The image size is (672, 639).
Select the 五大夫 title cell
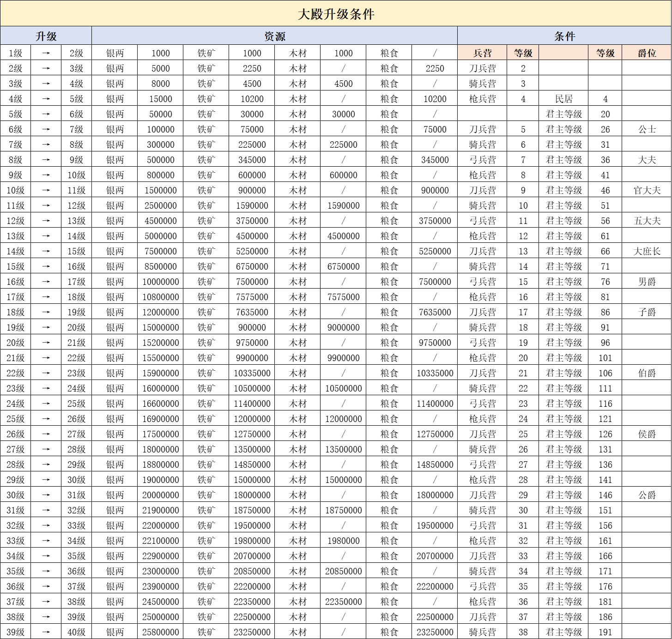tap(647, 221)
